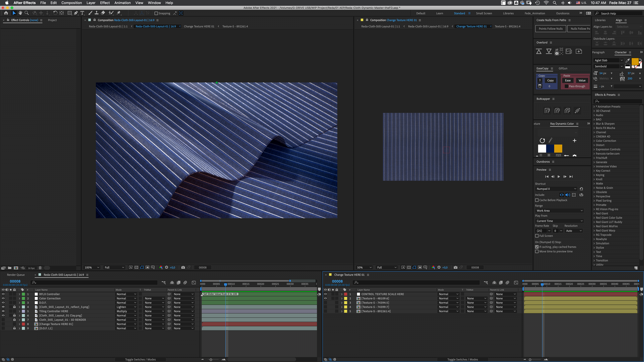Select the Pen tool
The height and width of the screenshot is (362, 644).
[76, 13]
